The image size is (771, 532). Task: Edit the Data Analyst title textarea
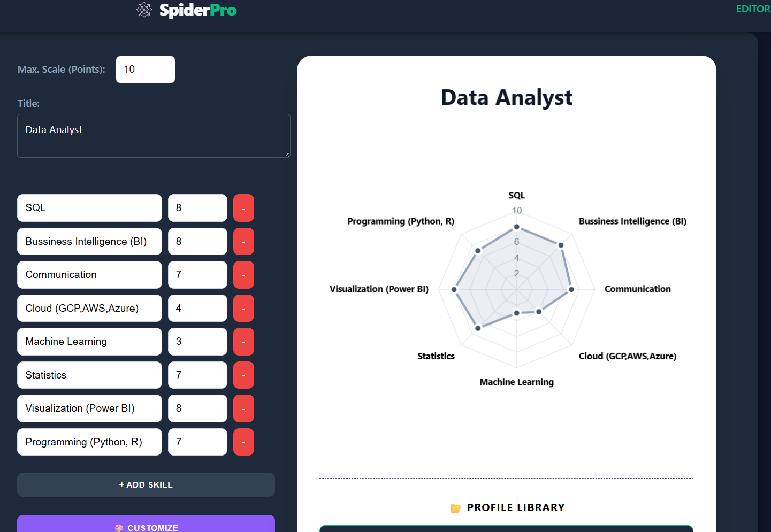click(154, 136)
